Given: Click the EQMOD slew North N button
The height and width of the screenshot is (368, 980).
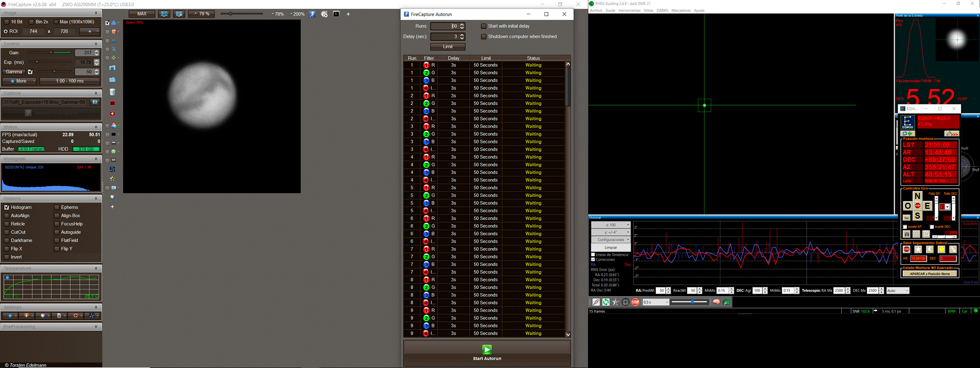Looking at the screenshot, I should 917,196.
